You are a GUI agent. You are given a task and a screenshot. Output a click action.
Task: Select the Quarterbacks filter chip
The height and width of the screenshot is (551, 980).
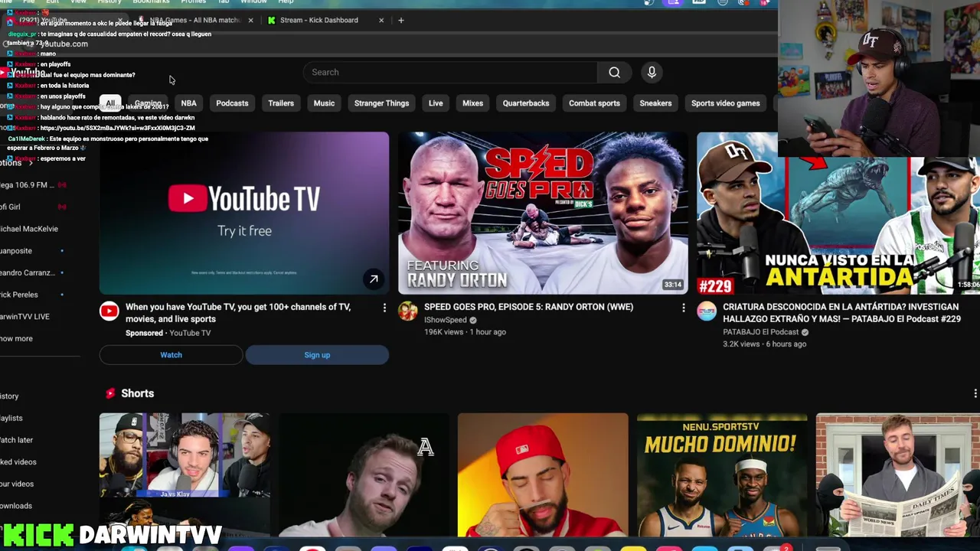coord(526,103)
